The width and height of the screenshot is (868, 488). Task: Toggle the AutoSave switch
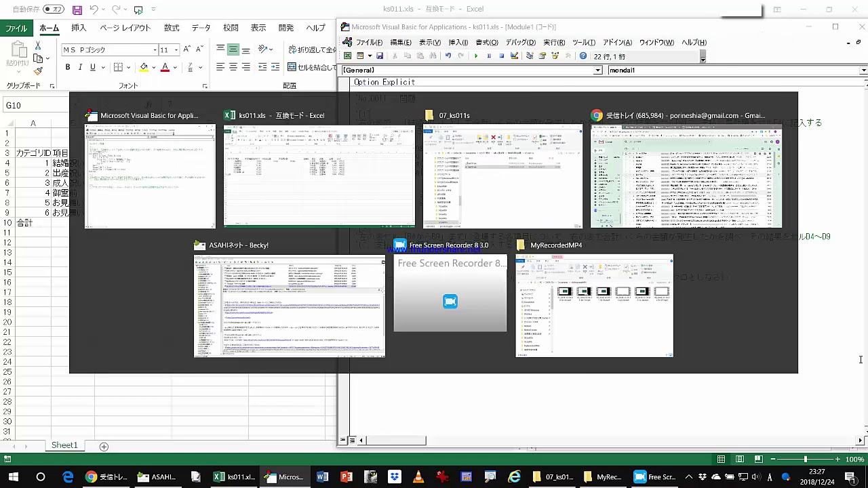pos(53,9)
